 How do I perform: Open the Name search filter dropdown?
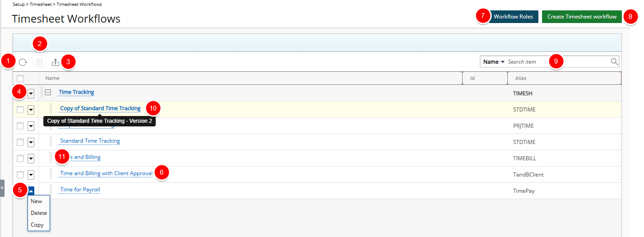coord(493,62)
